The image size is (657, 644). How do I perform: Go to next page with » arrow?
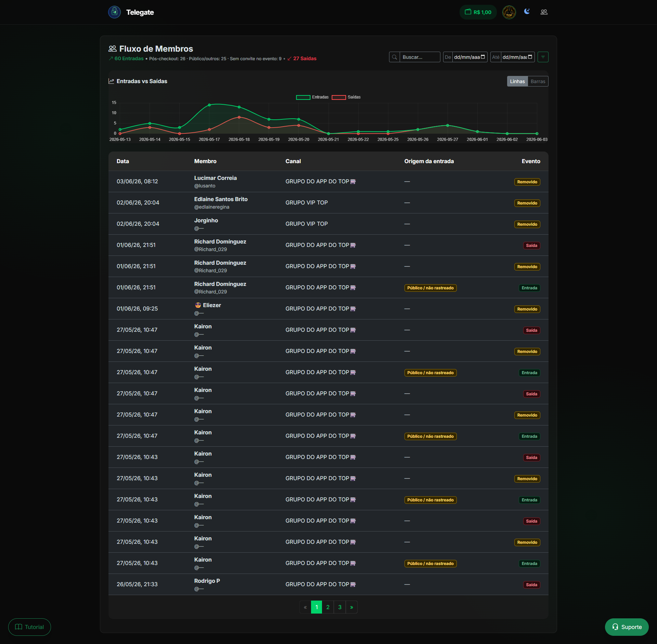tap(351, 607)
